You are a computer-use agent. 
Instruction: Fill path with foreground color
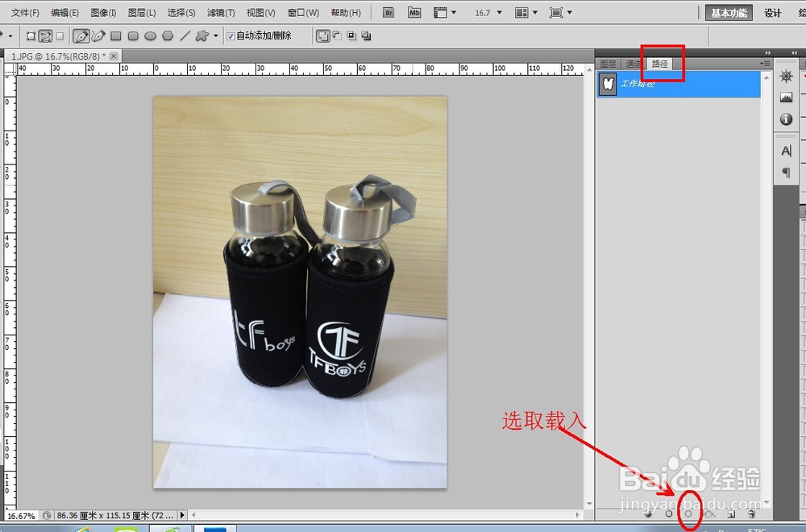[x=648, y=513]
